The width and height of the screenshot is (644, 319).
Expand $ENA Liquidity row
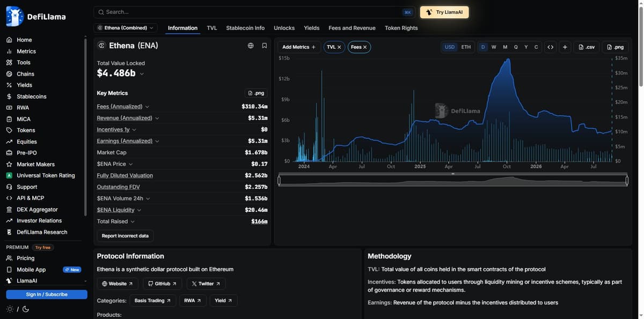click(139, 210)
